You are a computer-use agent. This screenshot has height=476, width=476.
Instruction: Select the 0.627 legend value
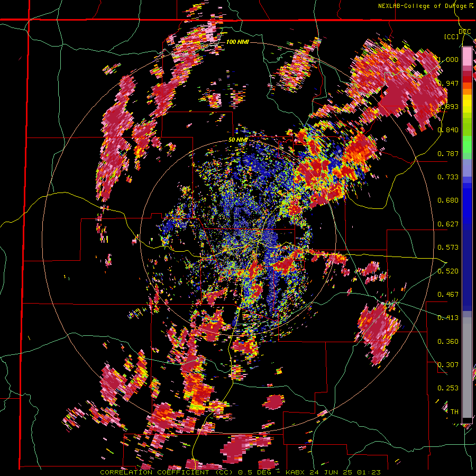(x=448, y=224)
